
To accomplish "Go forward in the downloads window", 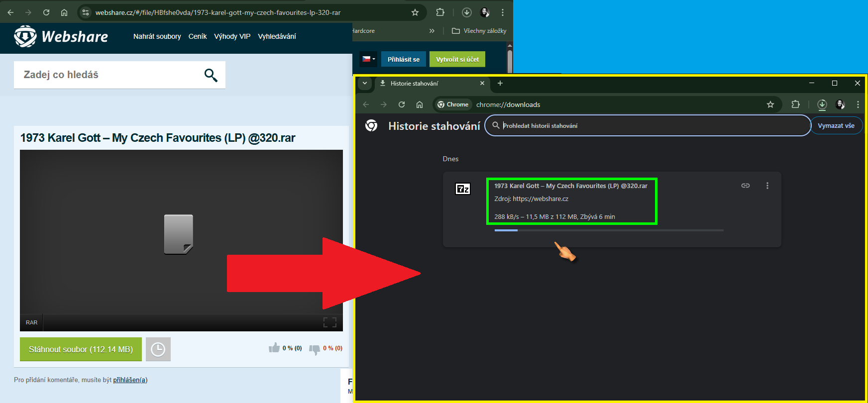I will point(384,104).
